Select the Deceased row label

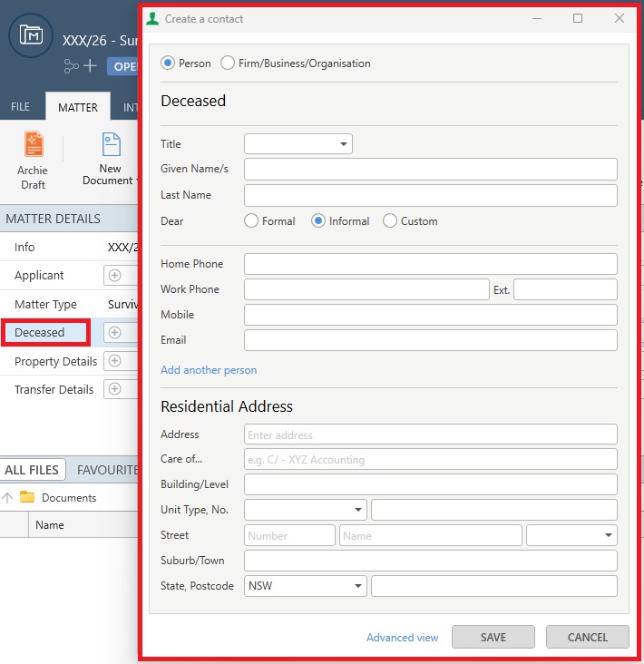coord(39,332)
